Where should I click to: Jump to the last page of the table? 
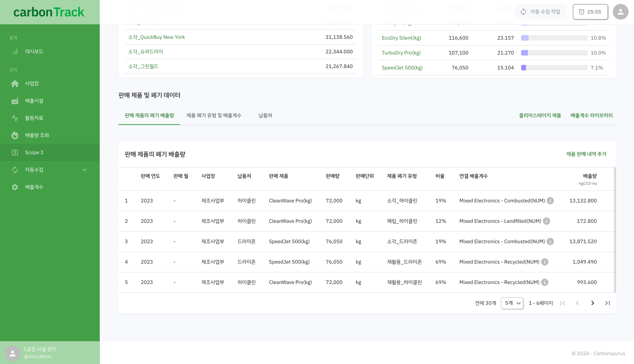click(608, 303)
